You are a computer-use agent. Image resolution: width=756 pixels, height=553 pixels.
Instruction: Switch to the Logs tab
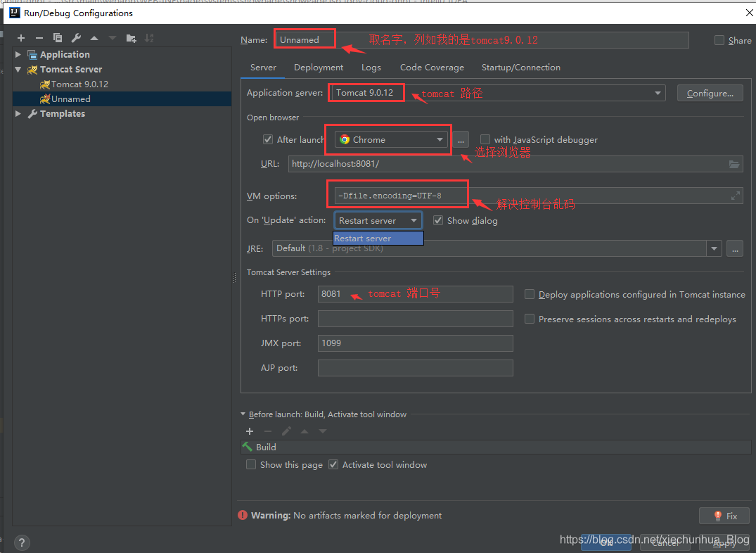(x=371, y=68)
